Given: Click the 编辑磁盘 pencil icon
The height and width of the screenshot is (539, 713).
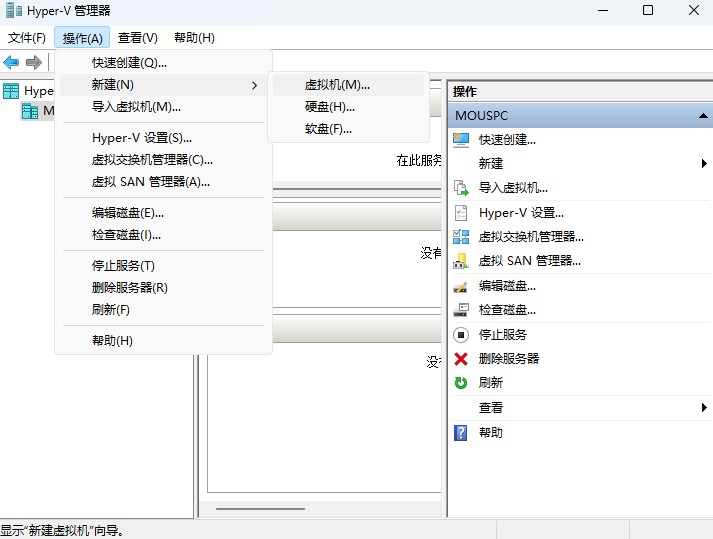Looking at the screenshot, I should point(461,287).
